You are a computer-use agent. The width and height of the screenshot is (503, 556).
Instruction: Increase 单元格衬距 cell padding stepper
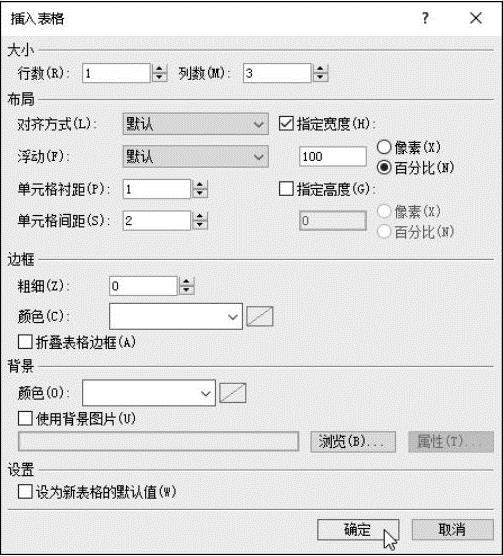click(x=200, y=185)
